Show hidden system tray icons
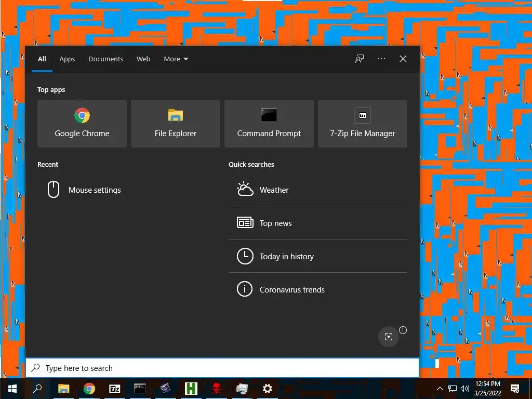The width and height of the screenshot is (532, 399). (x=440, y=389)
